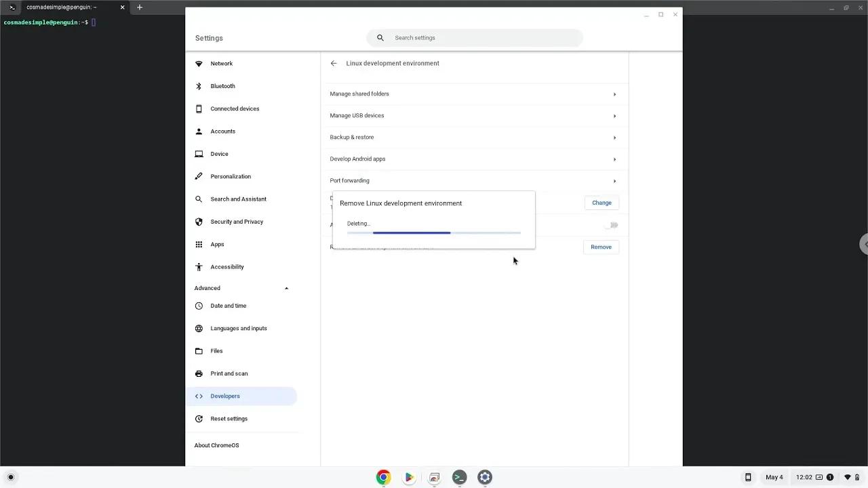Open the Google Play Store from the shelf

tap(408, 477)
